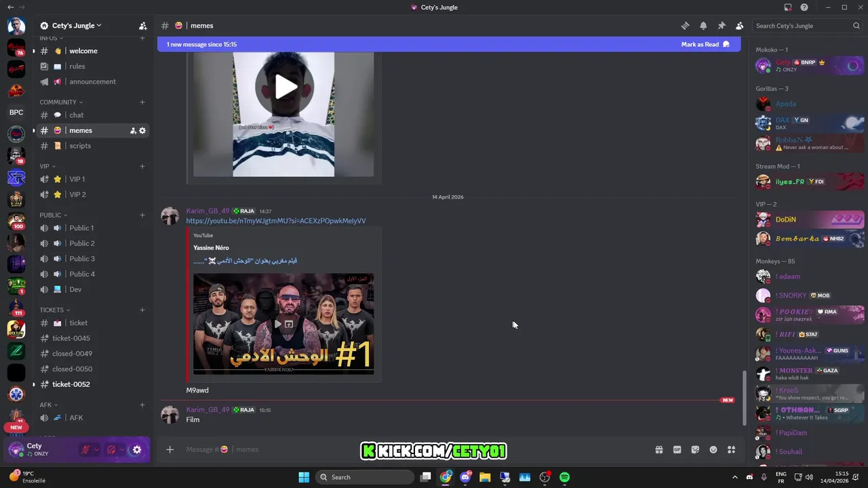Open the youtu.be link from Karim_GB_49
The height and width of the screenshot is (488, 868).
pos(276,221)
